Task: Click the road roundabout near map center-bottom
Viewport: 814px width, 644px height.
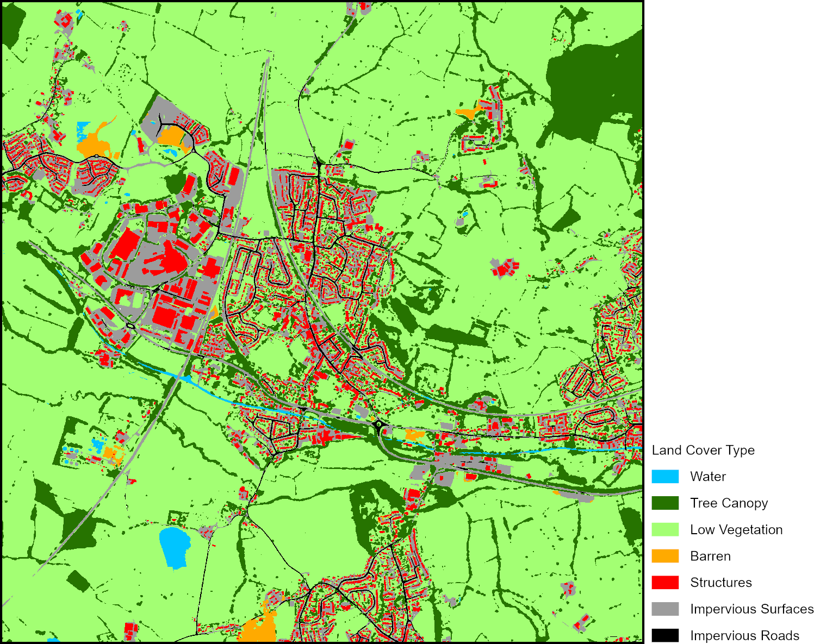Action: [378, 424]
